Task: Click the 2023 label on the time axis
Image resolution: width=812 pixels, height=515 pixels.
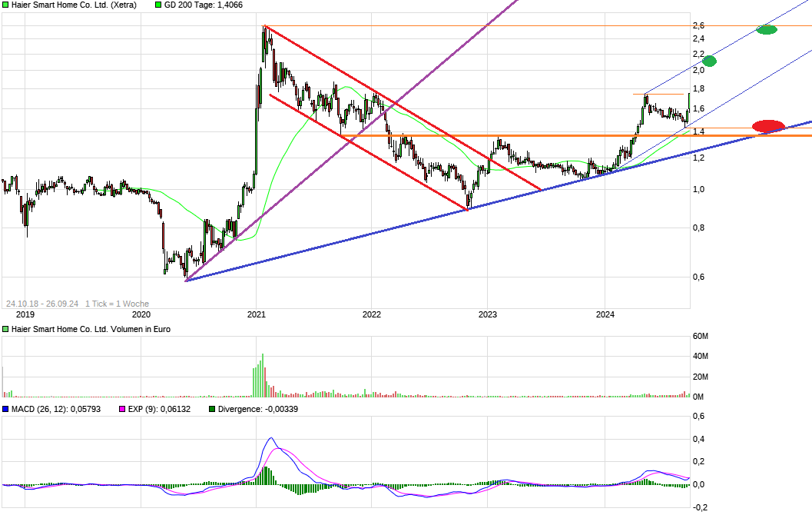Action: tap(487, 315)
